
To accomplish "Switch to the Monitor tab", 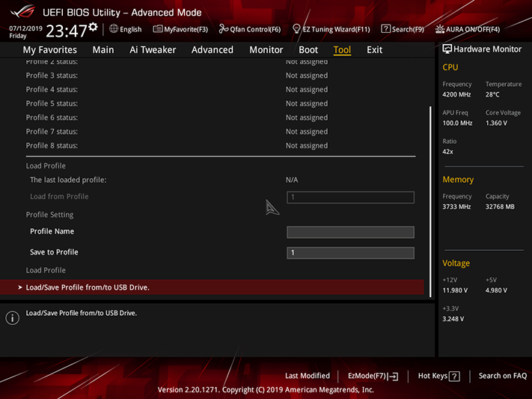I will [x=266, y=49].
